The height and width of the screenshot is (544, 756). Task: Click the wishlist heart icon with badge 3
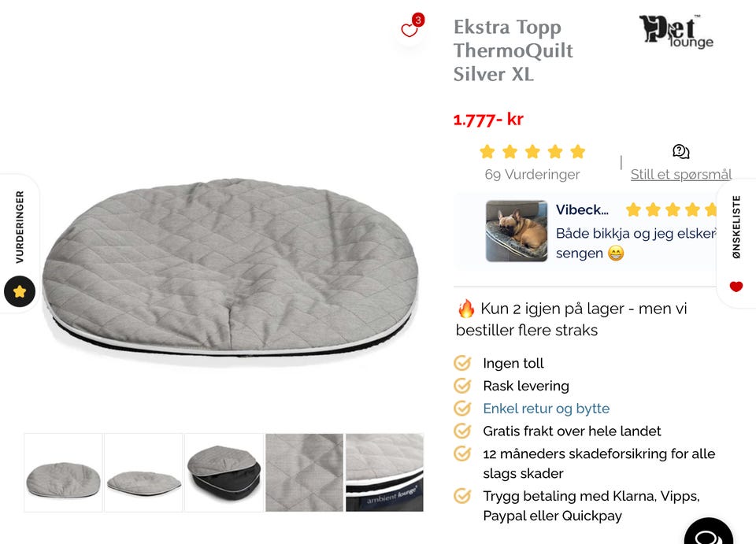(x=409, y=29)
